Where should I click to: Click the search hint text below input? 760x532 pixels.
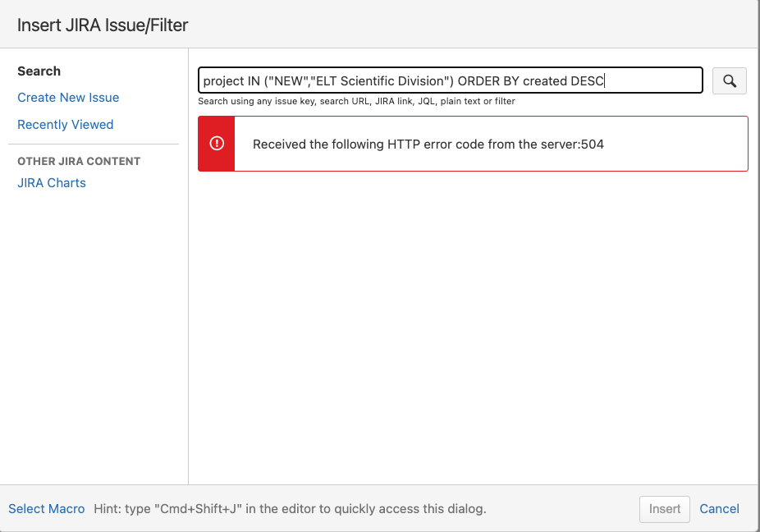(356, 101)
